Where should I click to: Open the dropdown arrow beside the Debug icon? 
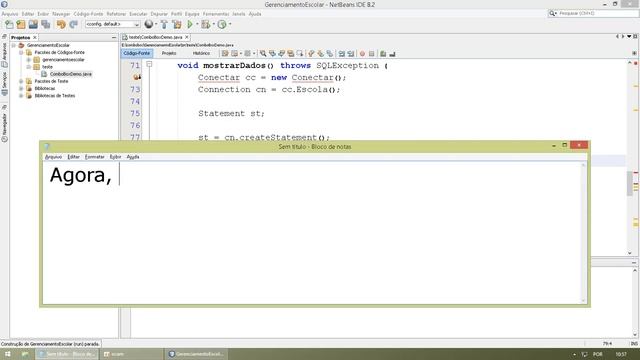click(213, 24)
